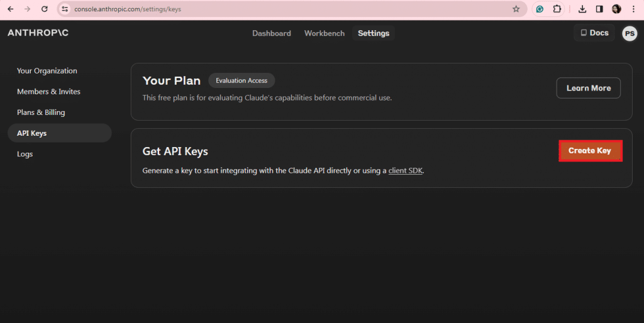
Task: Open the PS account avatar menu
Action: 630,33
